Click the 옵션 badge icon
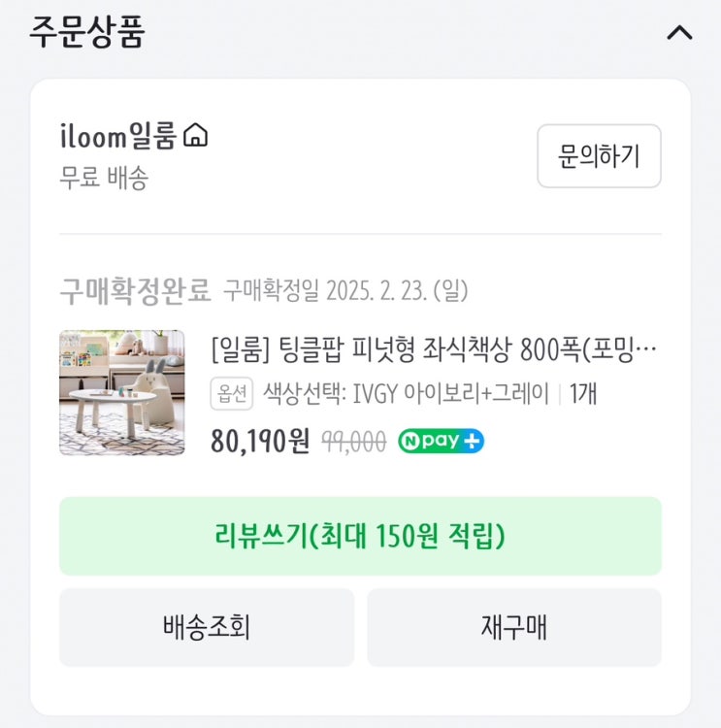Image resolution: width=721 pixels, height=728 pixels. click(x=232, y=394)
